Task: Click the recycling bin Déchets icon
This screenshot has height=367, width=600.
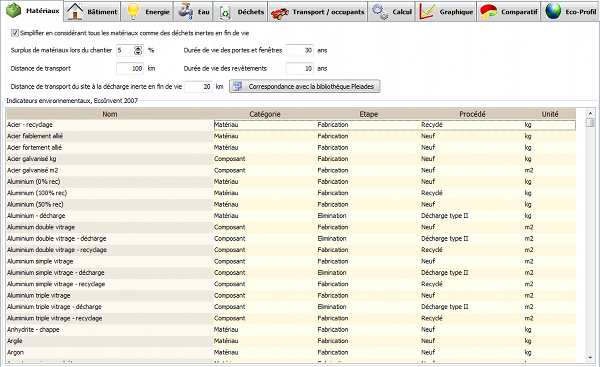Action: pyautogui.click(x=225, y=13)
